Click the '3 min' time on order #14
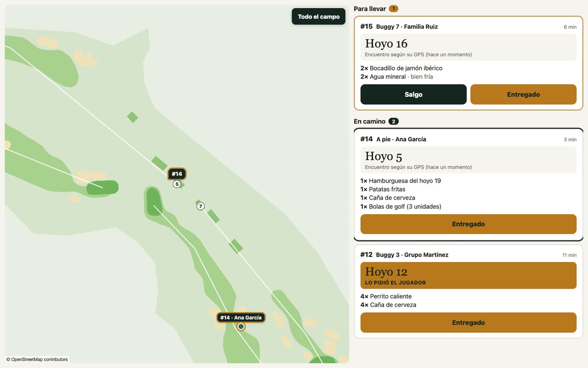Screen dimensions: 588x368 (570, 139)
